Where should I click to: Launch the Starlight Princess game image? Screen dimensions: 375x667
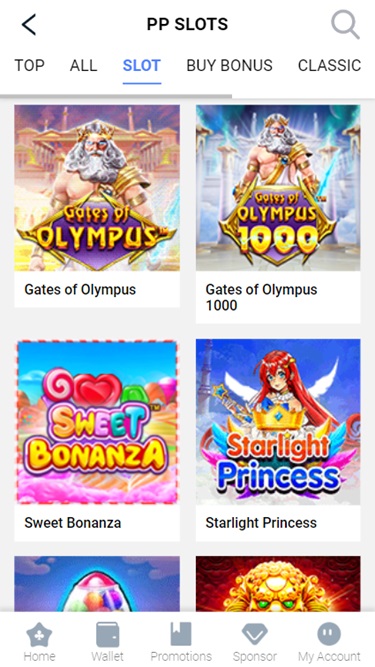coord(278,422)
